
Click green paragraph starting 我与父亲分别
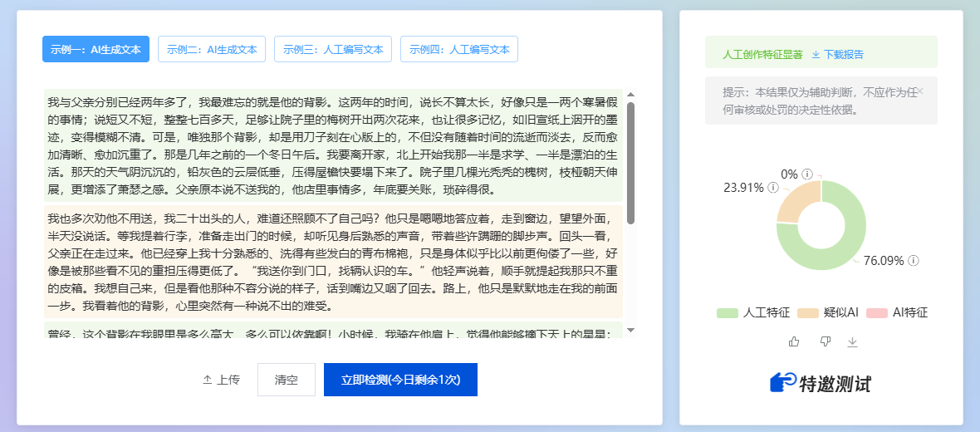(333, 145)
